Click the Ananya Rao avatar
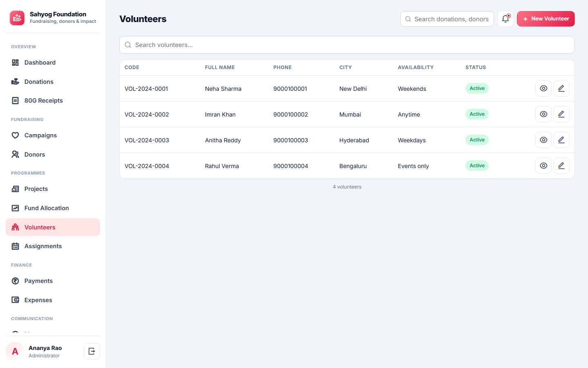The width and height of the screenshot is (588, 368). click(15, 351)
